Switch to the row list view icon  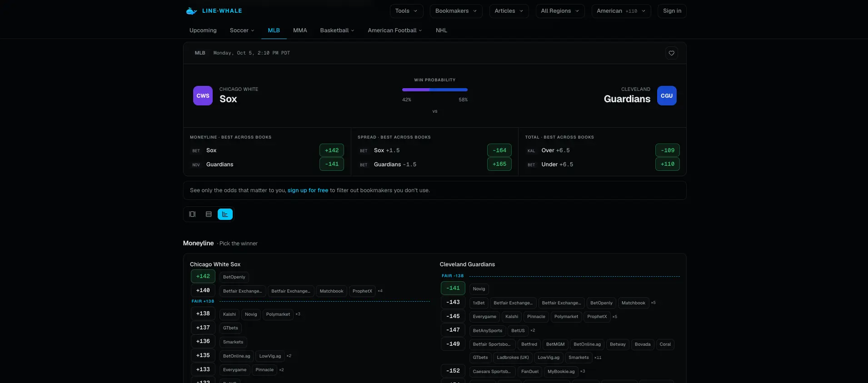(209, 214)
